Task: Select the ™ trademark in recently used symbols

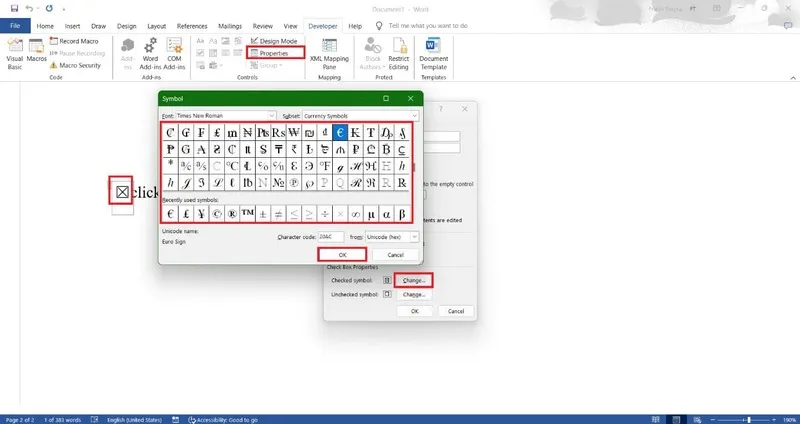Action: pyautogui.click(x=247, y=214)
